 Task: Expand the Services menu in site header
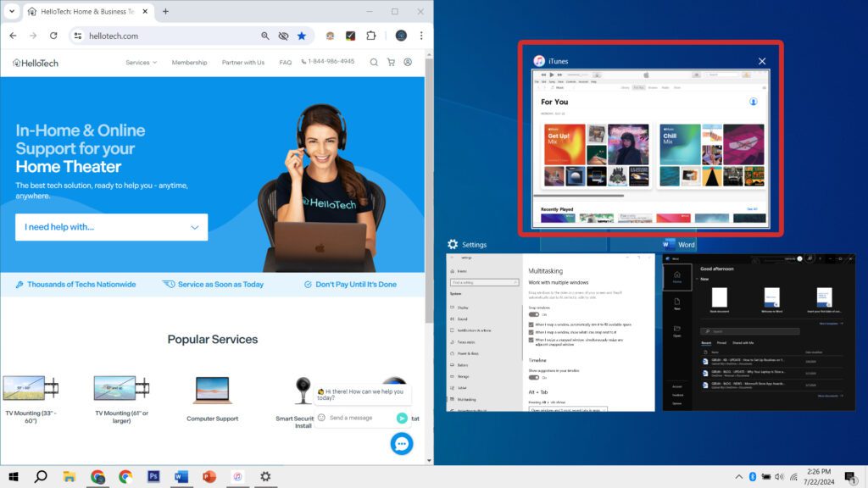pos(141,62)
